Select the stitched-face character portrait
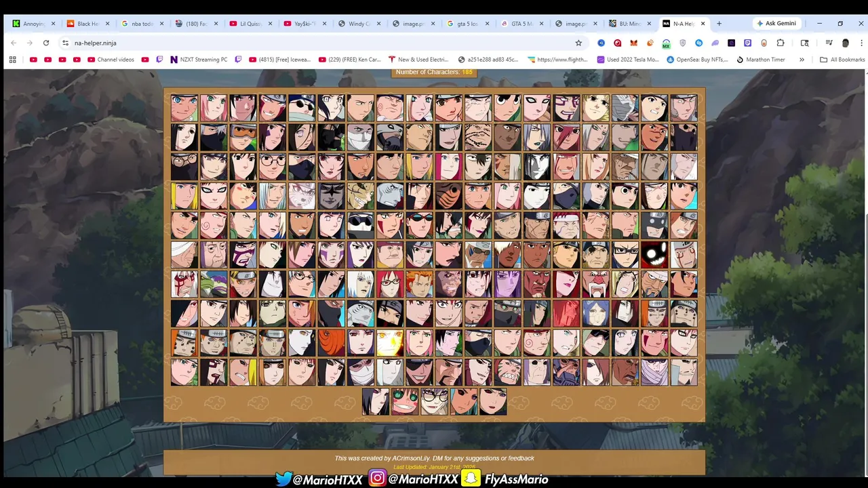This screenshot has width=868, height=488. point(478,137)
